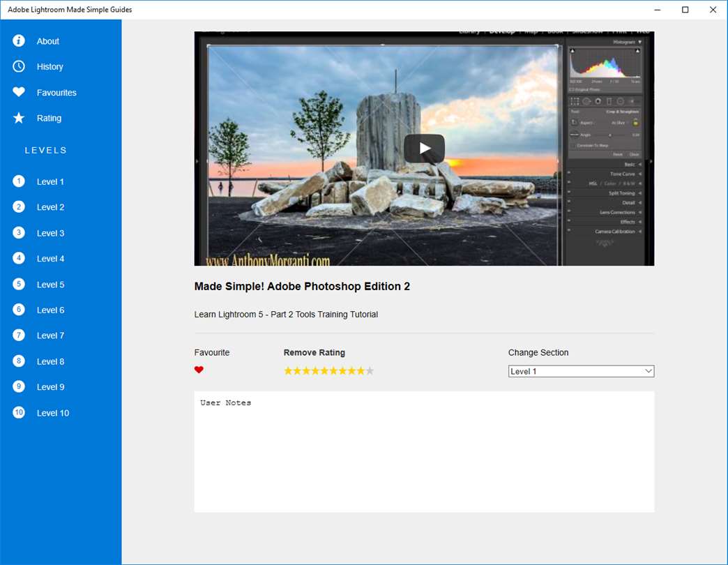Open Level 3 from the sidebar
The height and width of the screenshot is (565, 728).
(x=50, y=233)
